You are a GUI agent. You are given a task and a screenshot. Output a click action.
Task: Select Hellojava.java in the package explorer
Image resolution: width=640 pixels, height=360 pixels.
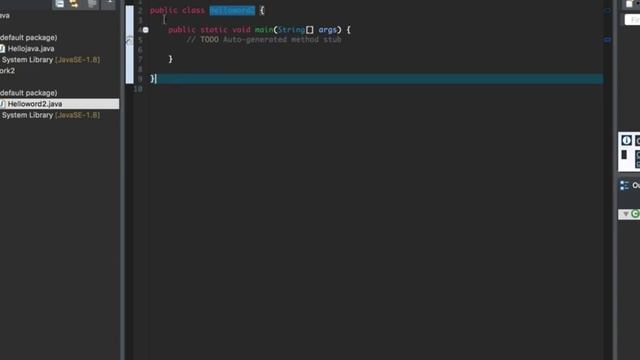(31, 49)
